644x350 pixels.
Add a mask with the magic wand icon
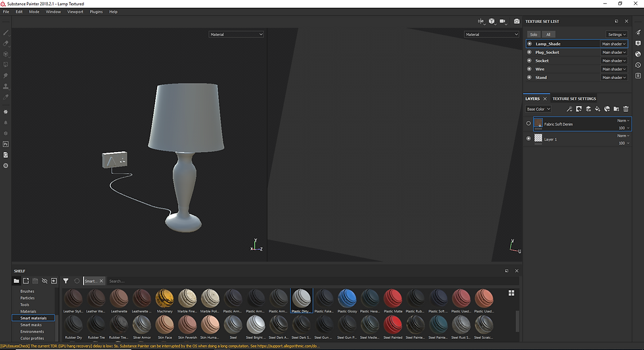pos(569,109)
